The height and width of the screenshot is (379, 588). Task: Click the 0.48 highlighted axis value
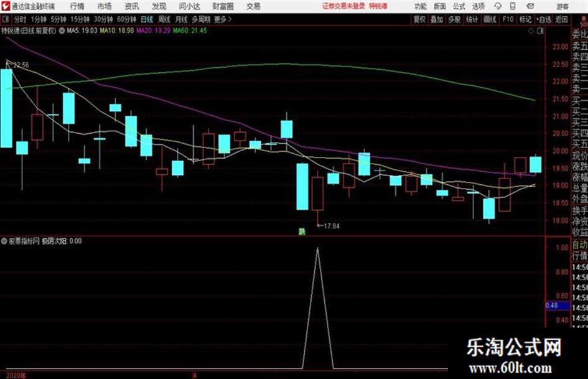tap(557, 306)
